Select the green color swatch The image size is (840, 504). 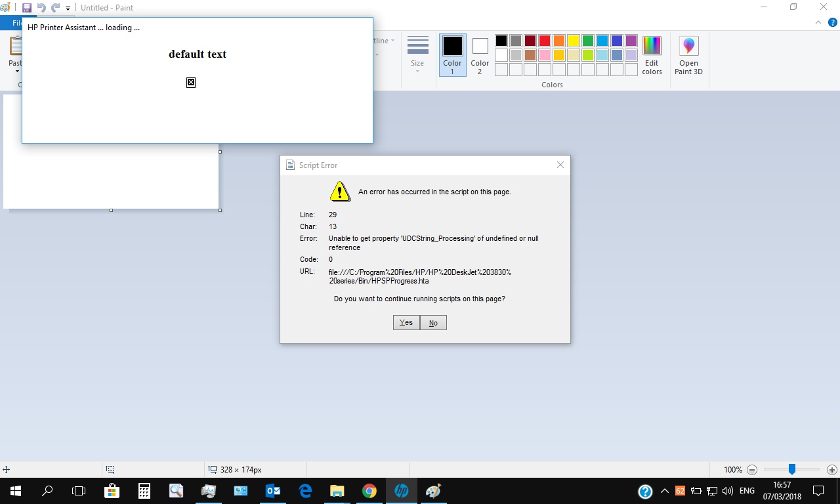coord(588,41)
